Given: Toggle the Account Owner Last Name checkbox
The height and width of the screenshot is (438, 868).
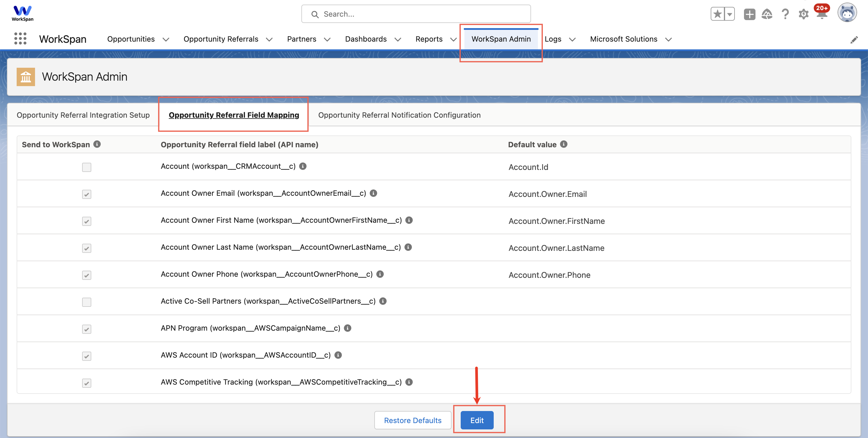Looking at the screenshot, I should [x=87, y=248].
